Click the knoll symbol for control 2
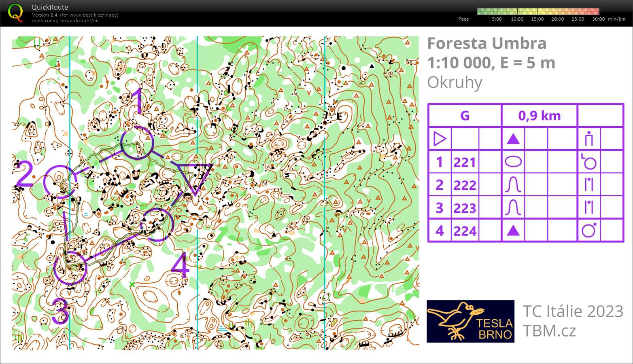633x364 pixels. click(x=513, y=184)
